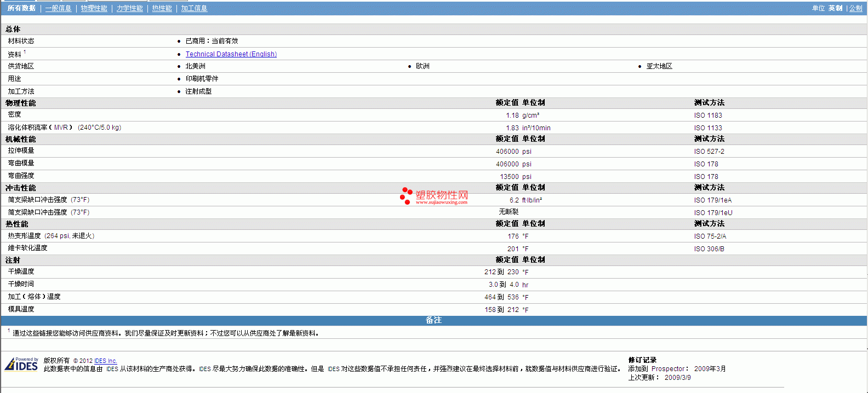Viewport: 868px width, 393px height.
Task: Switch units to 公制
Action: click(x=855, y=8)
